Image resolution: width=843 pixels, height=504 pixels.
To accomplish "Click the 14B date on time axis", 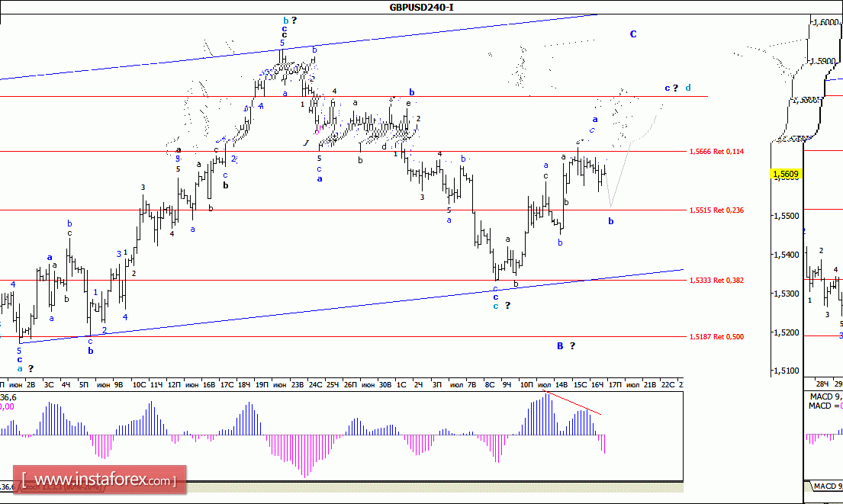I will coord(561,385).
